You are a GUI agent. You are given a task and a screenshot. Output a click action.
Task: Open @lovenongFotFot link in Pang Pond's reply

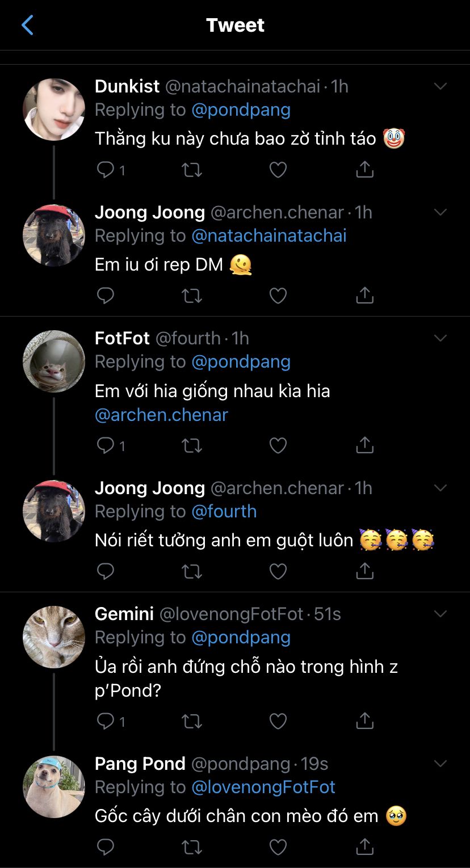[263, 787]
